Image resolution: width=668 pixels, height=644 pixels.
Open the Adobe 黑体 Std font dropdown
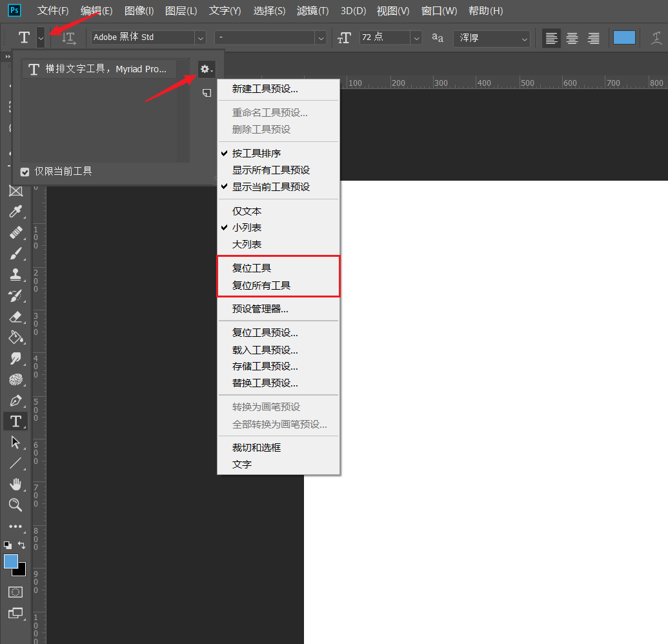pyautogui.click(x=200, y=38)
